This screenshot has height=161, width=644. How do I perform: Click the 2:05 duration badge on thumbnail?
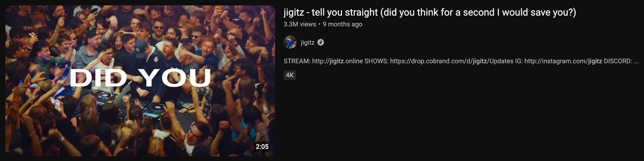(x=262, y=147)
